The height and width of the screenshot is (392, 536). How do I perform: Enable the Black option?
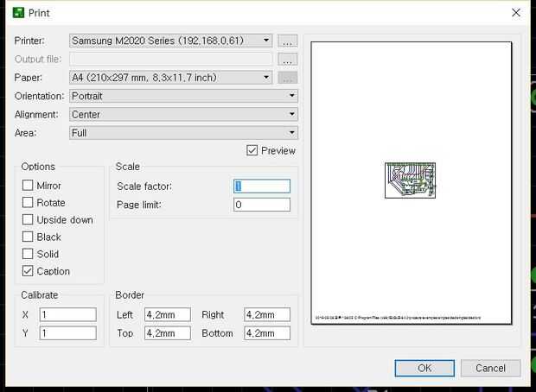(28, 237)
